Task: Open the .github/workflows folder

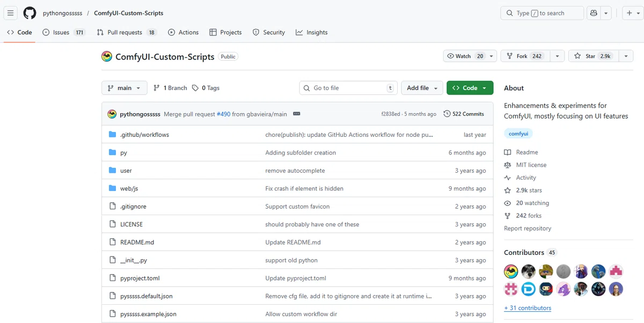Action: click(x=144, y=135)
